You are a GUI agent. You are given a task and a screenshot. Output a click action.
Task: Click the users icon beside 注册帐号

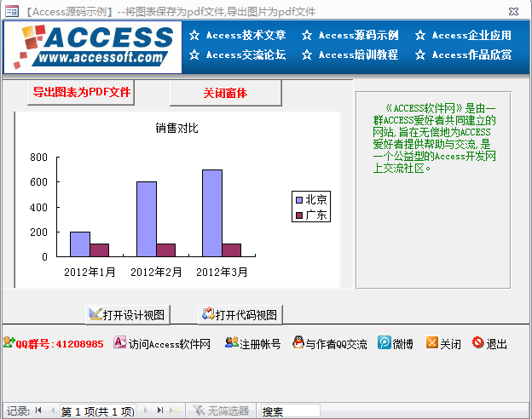[232, 342]
